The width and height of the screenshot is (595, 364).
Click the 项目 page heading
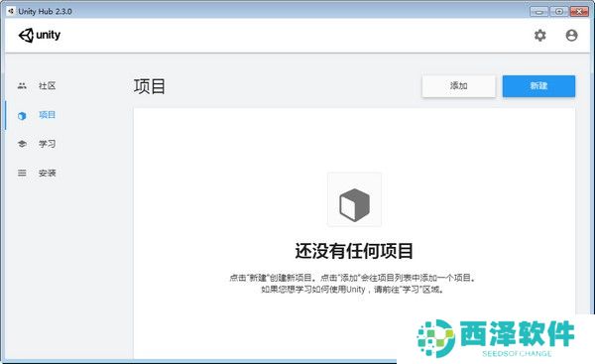150,86
